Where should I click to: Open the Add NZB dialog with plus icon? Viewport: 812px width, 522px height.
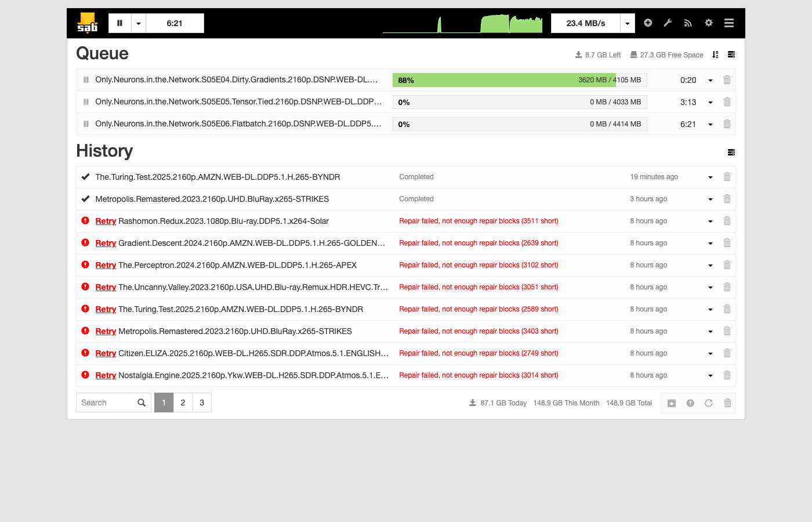click(x=648, y=23)
